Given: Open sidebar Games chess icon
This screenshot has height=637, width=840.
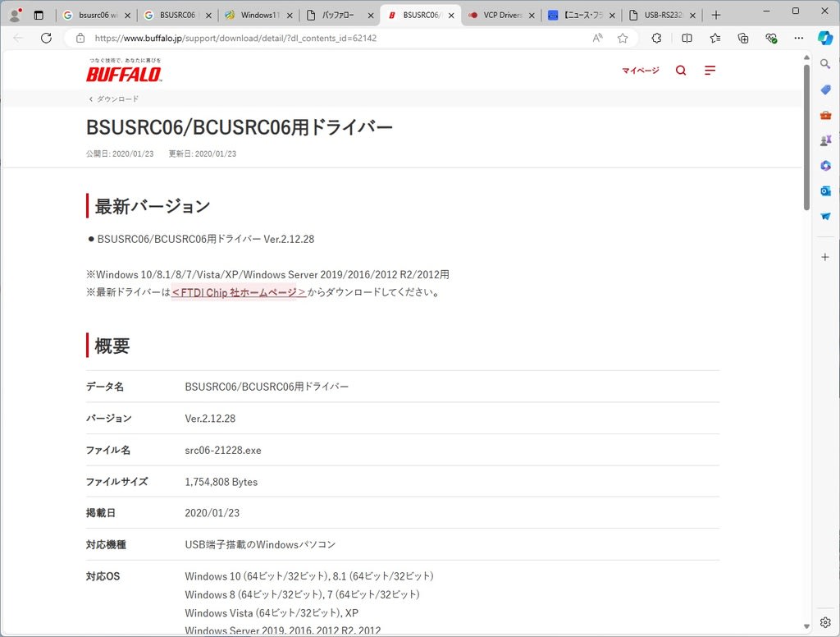Looking at the screenshot, I should (x=825, y=140).
